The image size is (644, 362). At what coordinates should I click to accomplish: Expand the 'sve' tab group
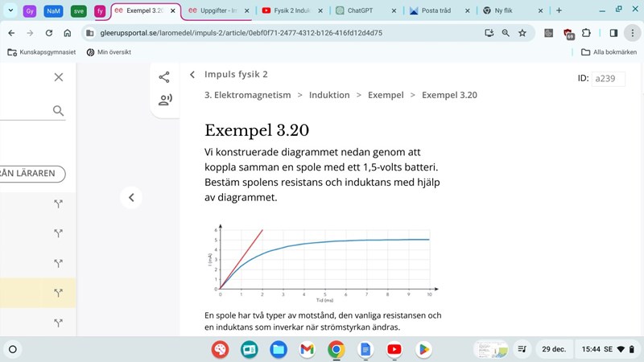pyautogui.click(x=78, y=11)
